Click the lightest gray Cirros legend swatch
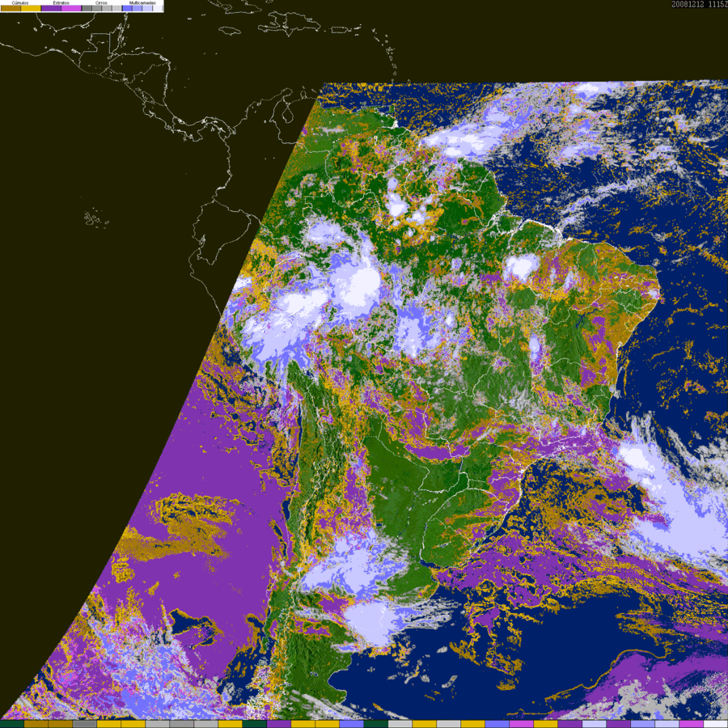This screenshot has width=728, height=728. (x=117, y=8)
